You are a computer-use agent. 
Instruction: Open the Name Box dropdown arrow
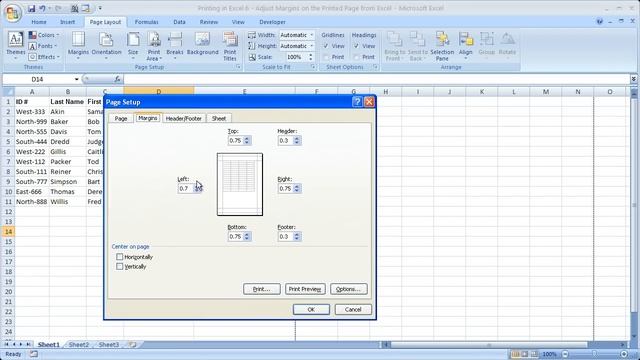tap(76, 79)
